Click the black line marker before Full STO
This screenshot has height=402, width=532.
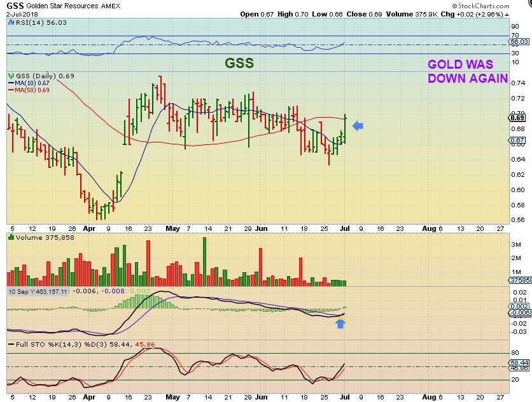pos(11,344)
